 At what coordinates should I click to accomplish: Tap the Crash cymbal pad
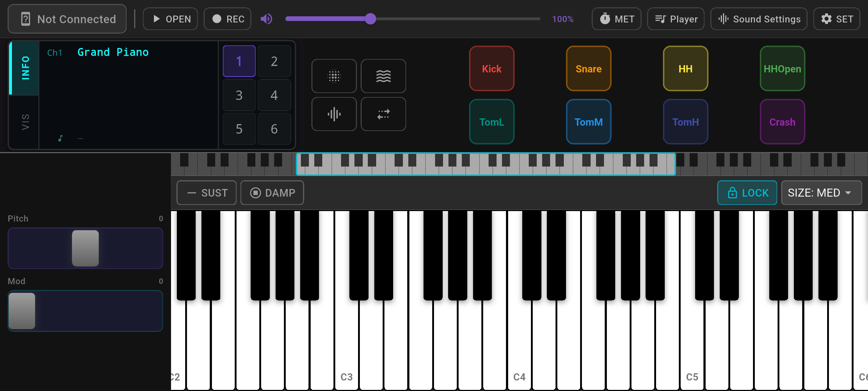click(x=782, y=122)
